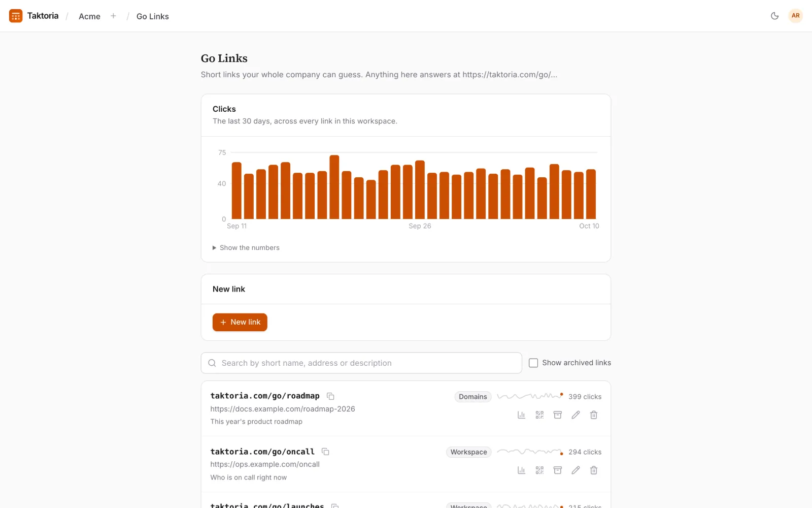812x508 pixels.
Task: Click https://docs.example.com/roadmap-2026 address text
Action: [283, 409]
